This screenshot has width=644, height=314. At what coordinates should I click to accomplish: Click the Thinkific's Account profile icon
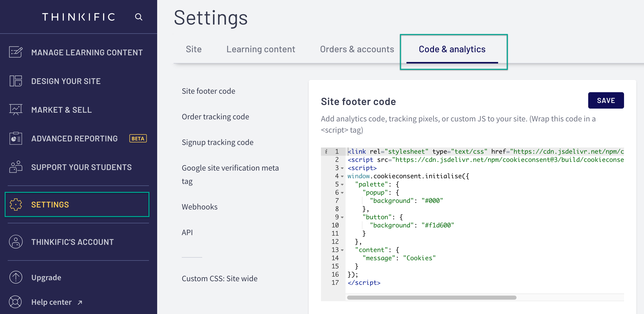coord(15,242)
